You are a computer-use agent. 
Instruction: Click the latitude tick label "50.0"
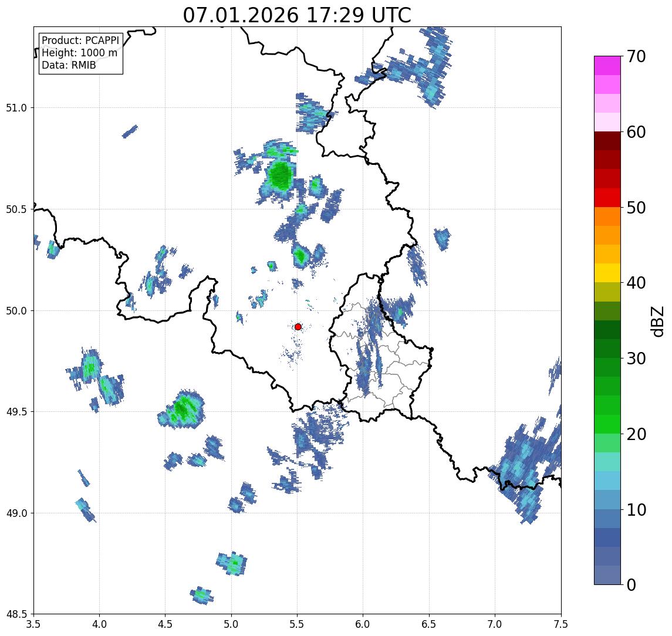(16, 311)
